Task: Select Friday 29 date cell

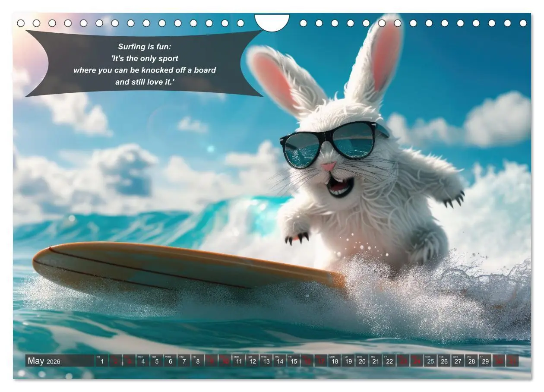Action: pyautogui.click(x=485, y=361)
